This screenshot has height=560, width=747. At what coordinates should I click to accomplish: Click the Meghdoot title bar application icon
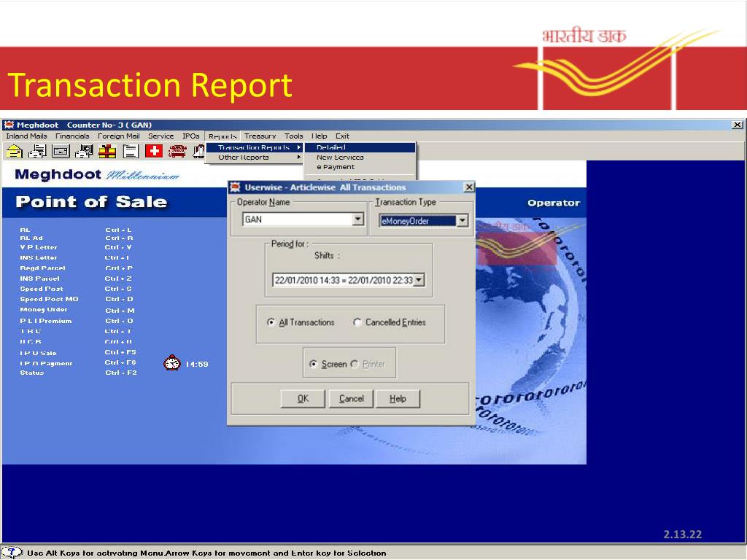click(9, 125)
